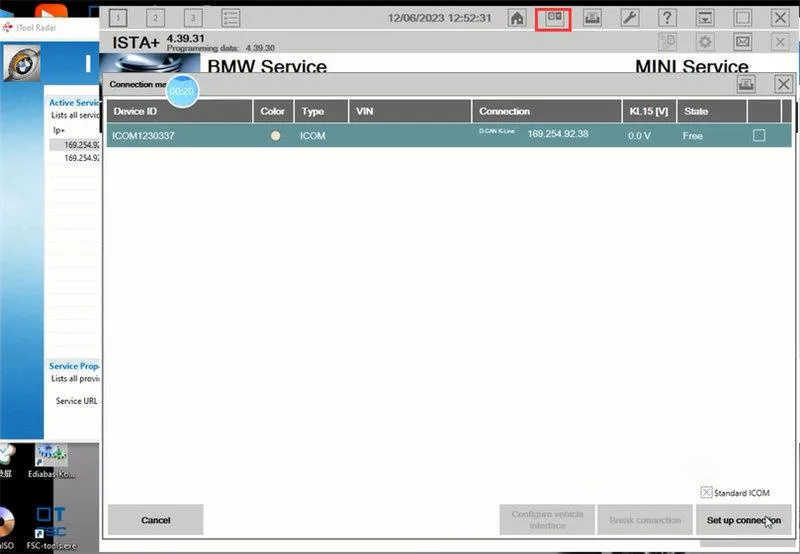Select the ICOM1230337 device row
This screenshot has width=800, height=554.
tap(449, 135)
